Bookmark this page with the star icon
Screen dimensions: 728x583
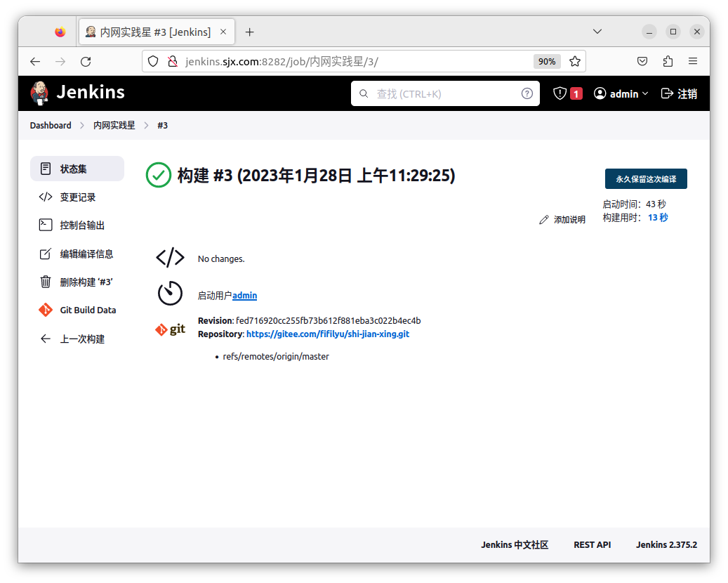(575, 61)
